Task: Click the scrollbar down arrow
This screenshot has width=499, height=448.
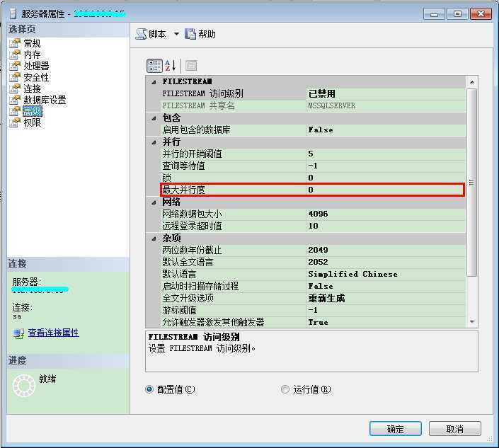Action: [472, 322]
